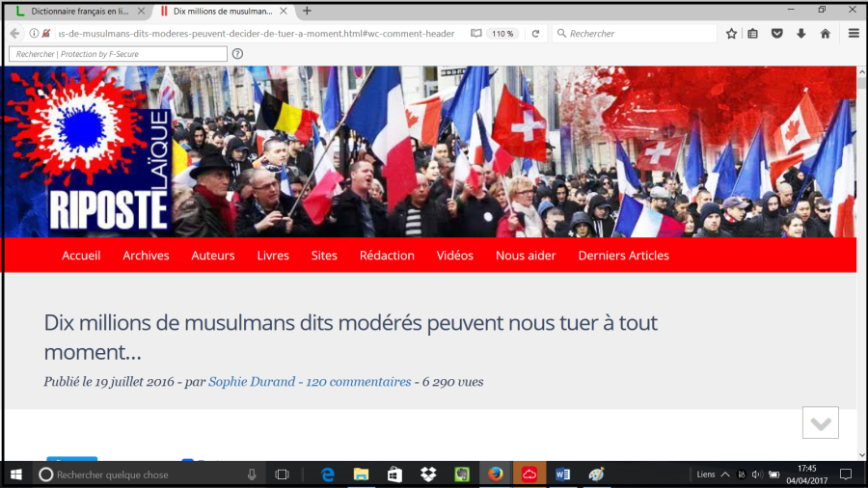Click in the F-Secure protected search field
This screenshot has width=868, height=488.
(x=116, y=54)
